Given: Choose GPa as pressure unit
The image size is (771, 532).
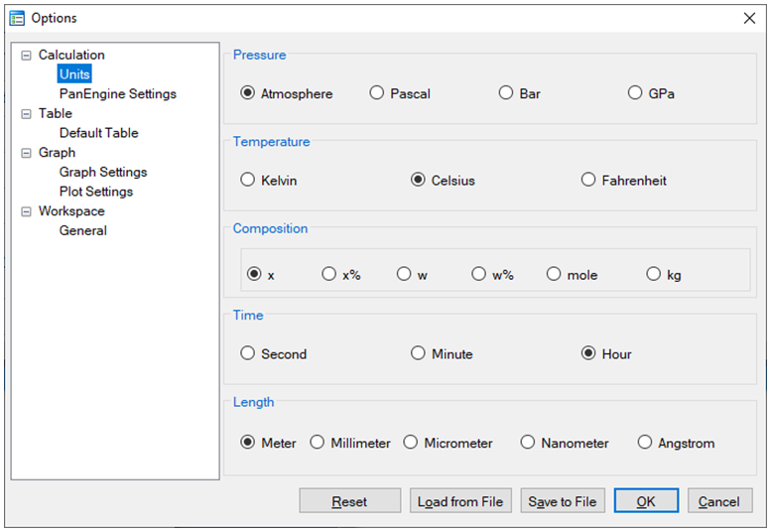Looking at the screenshot, I should 635,93.
